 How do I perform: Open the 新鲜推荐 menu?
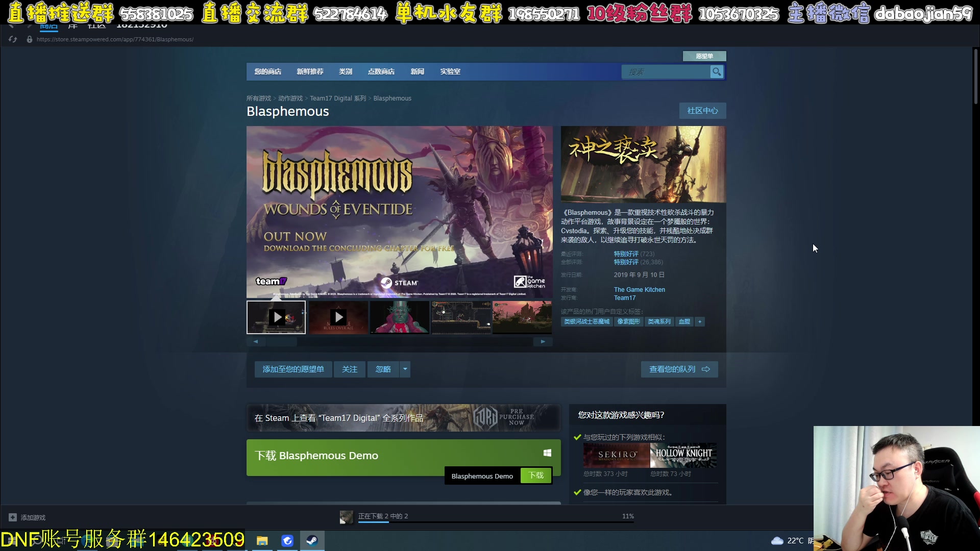point(310,72)
